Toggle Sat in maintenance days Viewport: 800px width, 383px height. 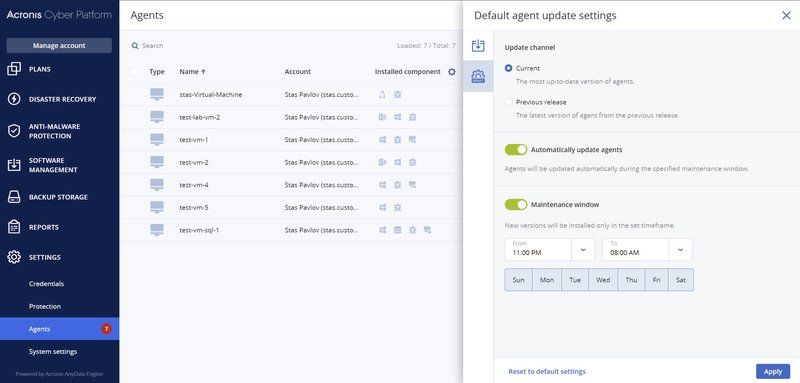tap(681, 280)
